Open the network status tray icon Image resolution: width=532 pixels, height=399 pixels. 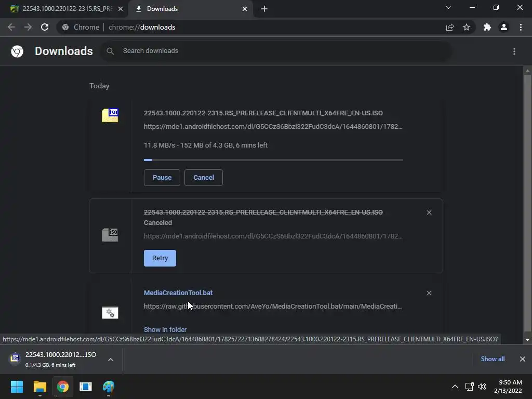(469, 387)
